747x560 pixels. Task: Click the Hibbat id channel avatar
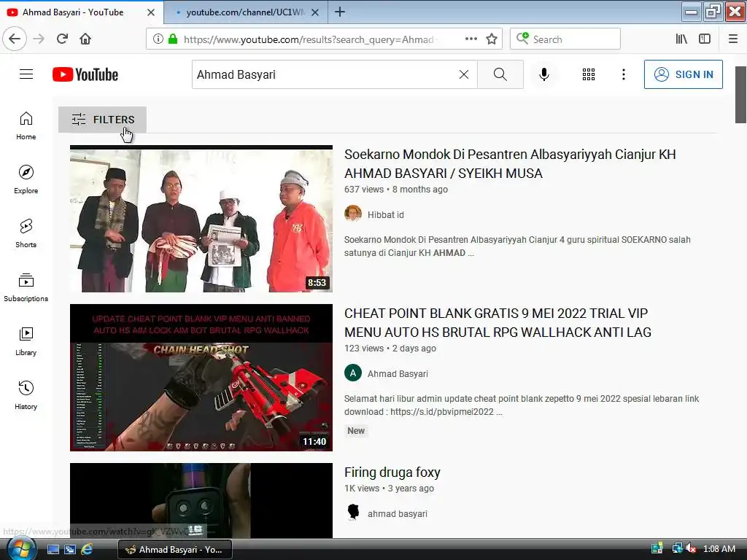tap(353, 214)
